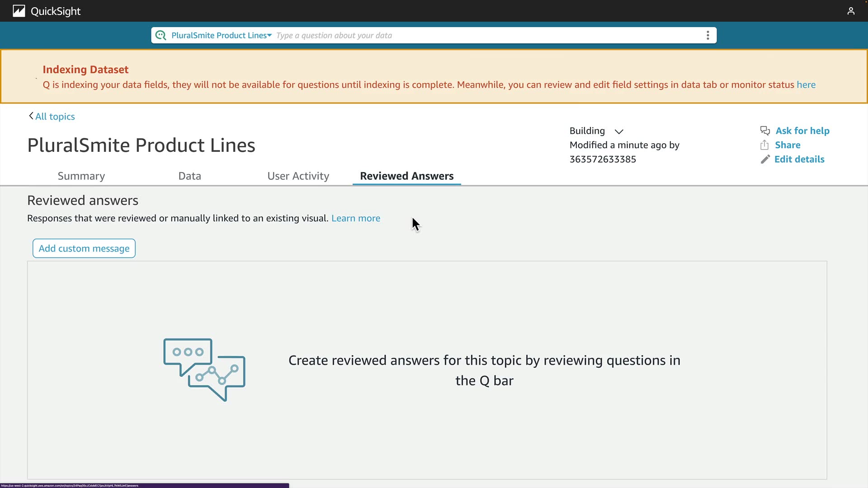
Task: Expand the Building status chevron
Action: [x=619, y=131]
